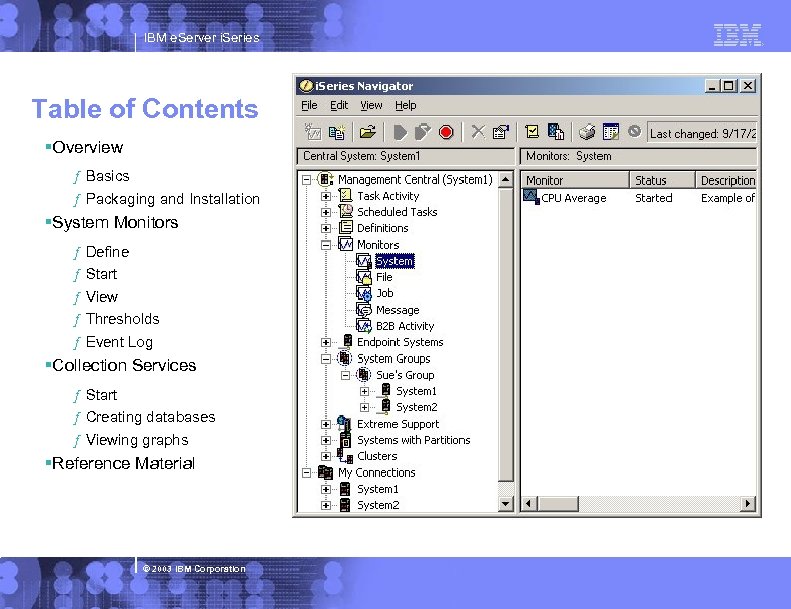This screenshot has height=609, width=791.
Task: Click the Delete X toolbar icon
Action: (478, 132)
